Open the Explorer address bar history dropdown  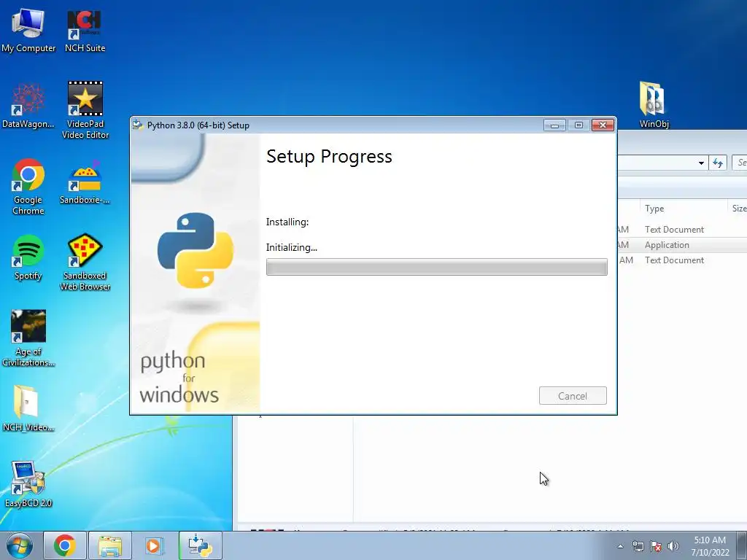tap(701, 163)
